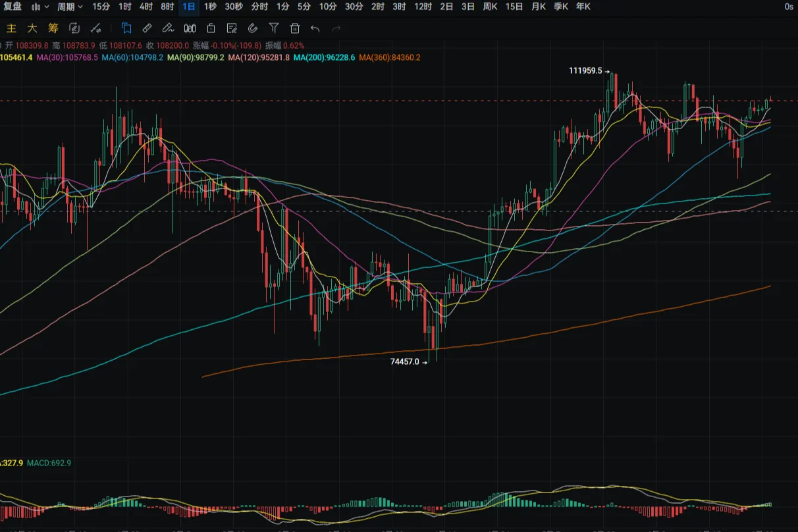The image size is (798, 532).
Task: Open the note edit icon
Action: coord(232,28)
